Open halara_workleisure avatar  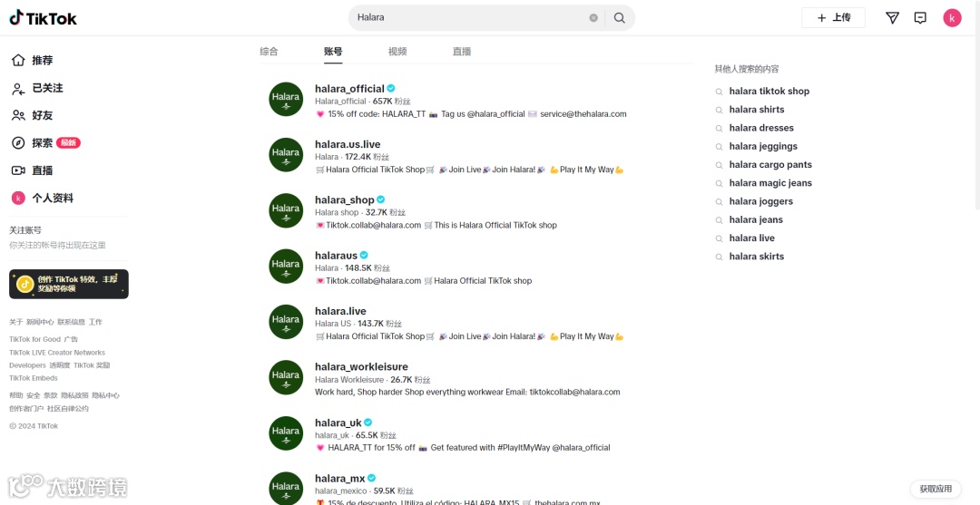pyautogui.click(x=286, y=377)
